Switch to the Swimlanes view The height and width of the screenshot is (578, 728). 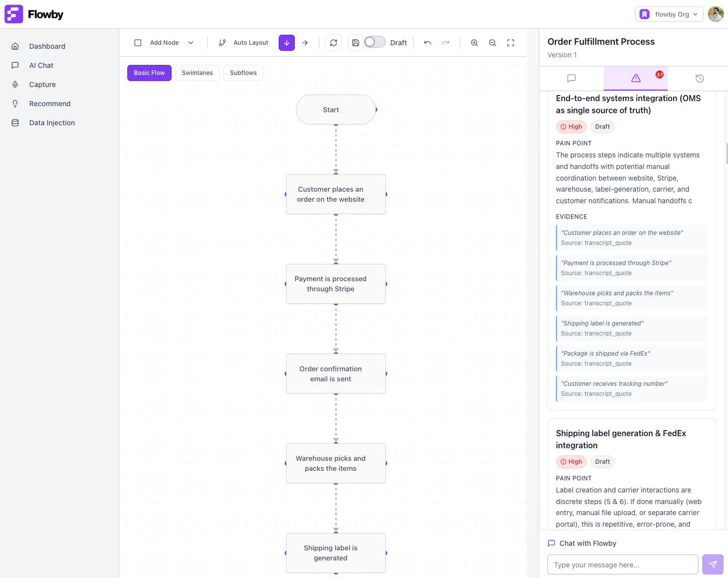(x=197, y=72)
